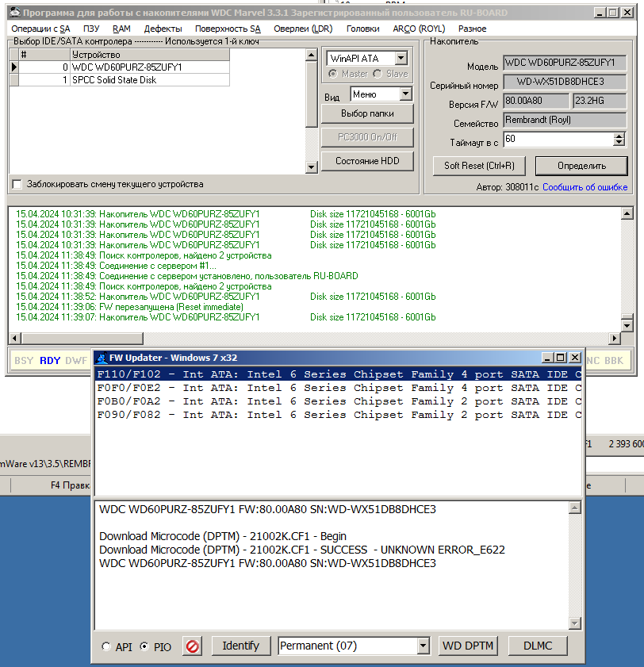Image resolution: width=644 pixels, height=667 pixels.
Task: Open the ПЗУ menu
Action: tap(91, 29)
